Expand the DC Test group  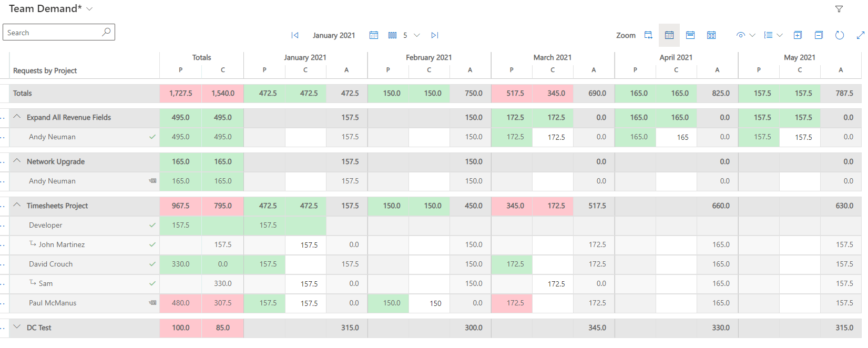point(17,327)
